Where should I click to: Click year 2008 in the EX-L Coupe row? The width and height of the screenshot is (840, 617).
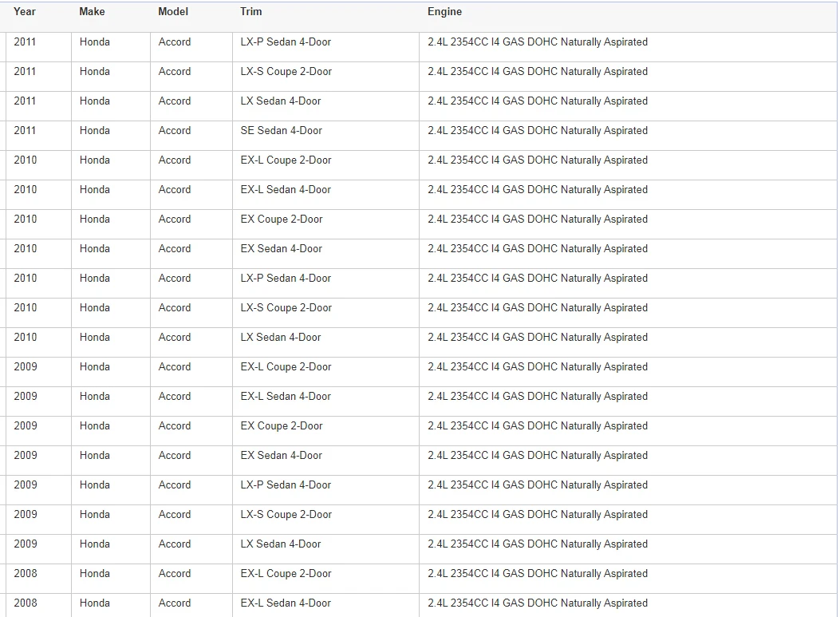26,573
